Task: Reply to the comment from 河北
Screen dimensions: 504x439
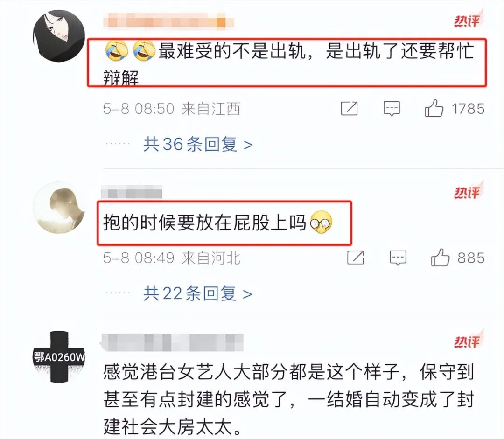Action: [x=398, y=258]
